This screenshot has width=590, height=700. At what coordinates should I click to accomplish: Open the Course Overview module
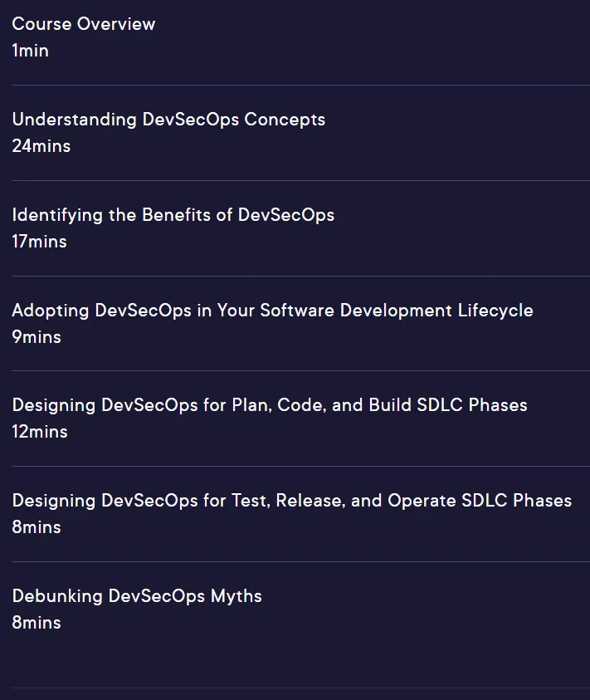coord(84,23)
